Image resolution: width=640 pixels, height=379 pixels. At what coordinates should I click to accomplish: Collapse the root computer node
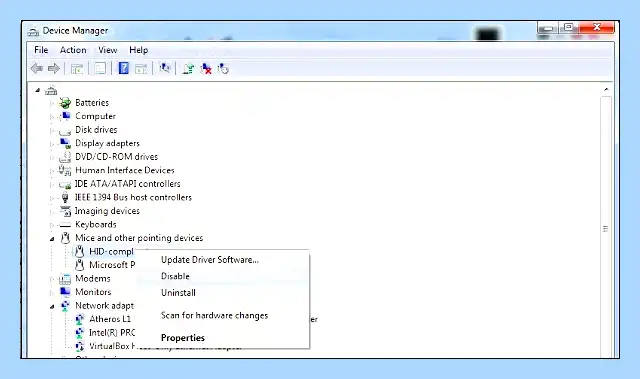pyautogui.click(x=38, y=90)
